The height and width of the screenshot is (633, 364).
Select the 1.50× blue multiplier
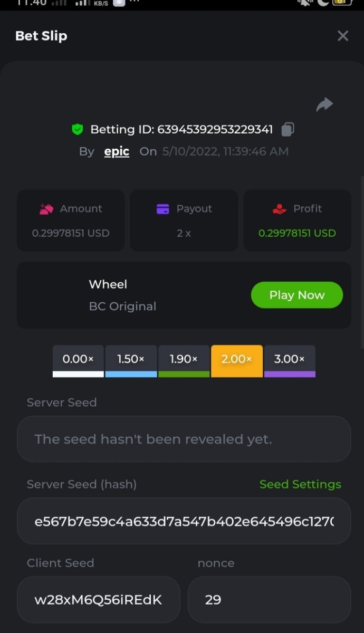point(131,360)
